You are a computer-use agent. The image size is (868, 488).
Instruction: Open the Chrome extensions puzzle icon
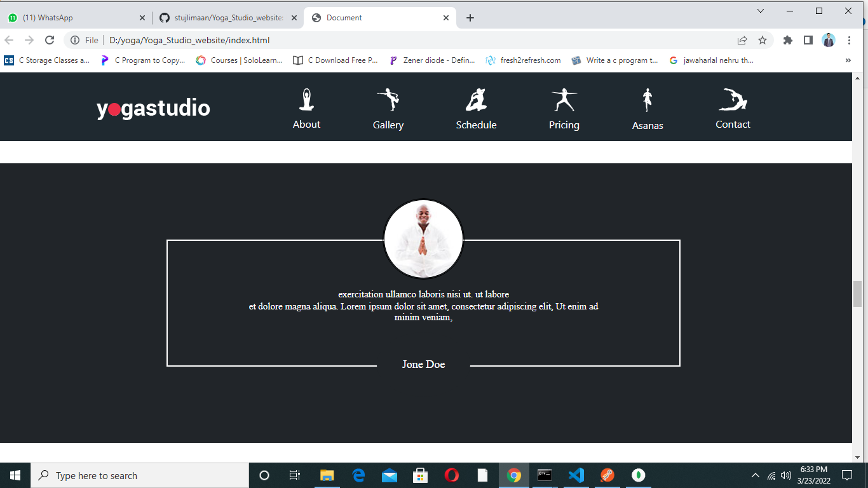pos(788,40)
